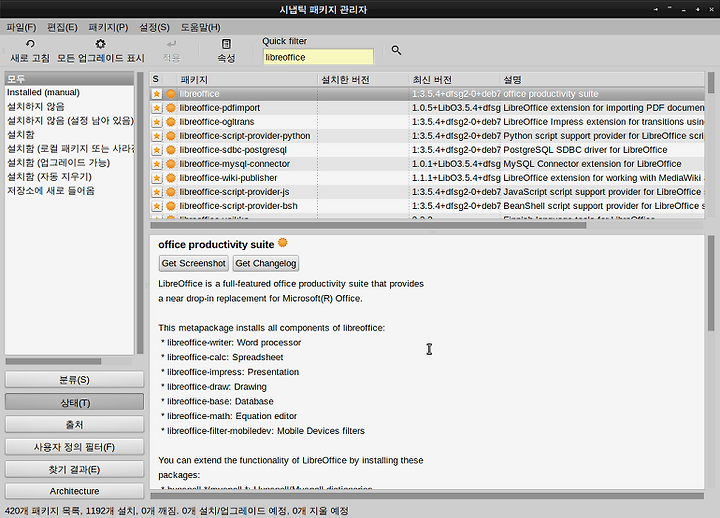The width and height of the screenshot is (720, 518).
Task: Click orange icon of libreoffice-script-provider-python
Action: [171, 136]
